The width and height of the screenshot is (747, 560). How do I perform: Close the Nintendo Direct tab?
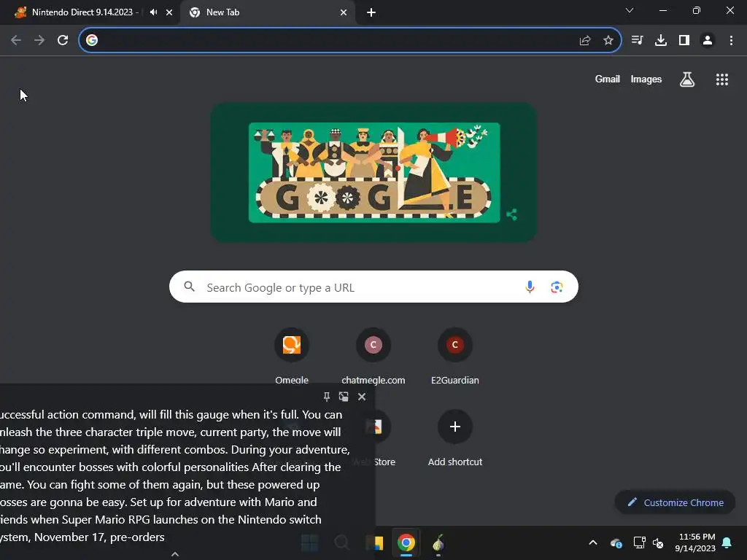point(169,12)
